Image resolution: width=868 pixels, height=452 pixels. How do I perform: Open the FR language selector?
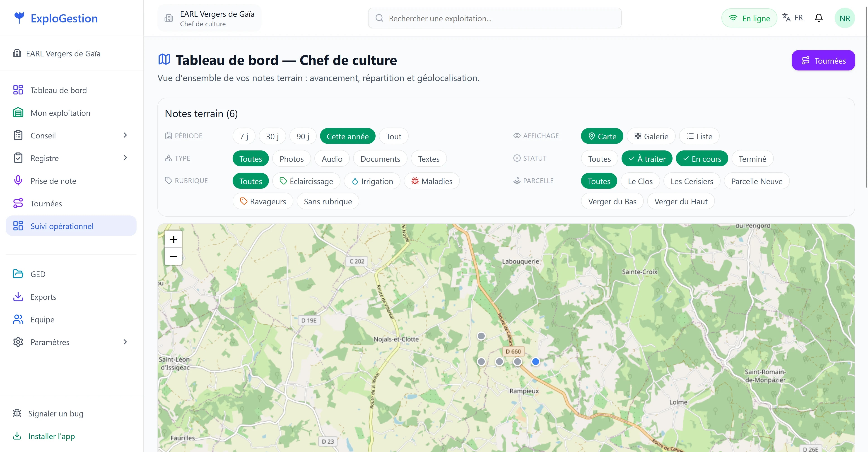(x=793, y=17)
